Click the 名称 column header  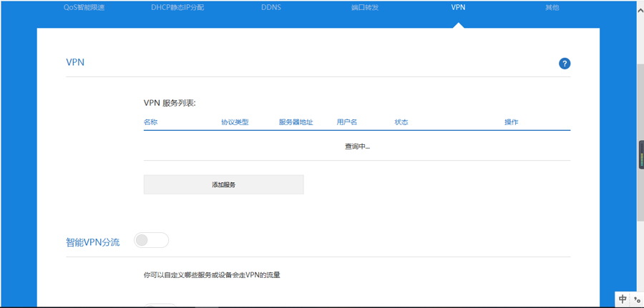point(150,122)
